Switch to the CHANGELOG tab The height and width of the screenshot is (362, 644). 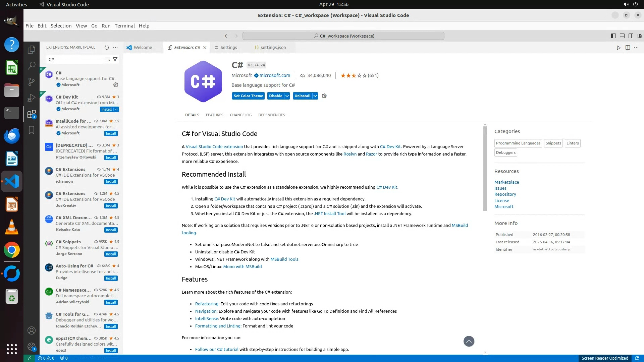point(240,115)
